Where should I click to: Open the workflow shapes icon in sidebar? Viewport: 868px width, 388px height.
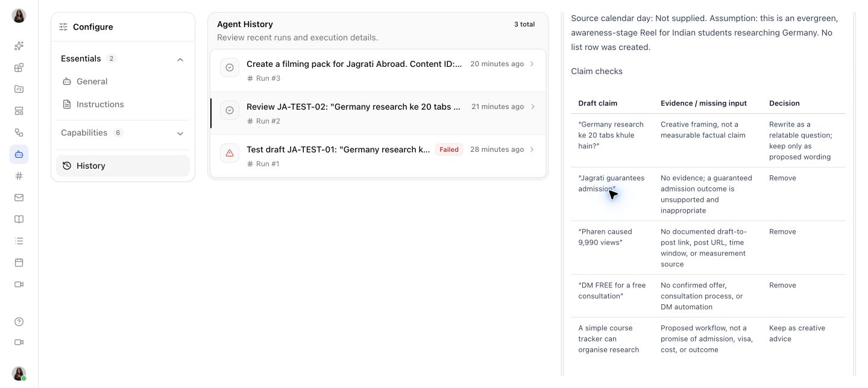click(19, 133)
